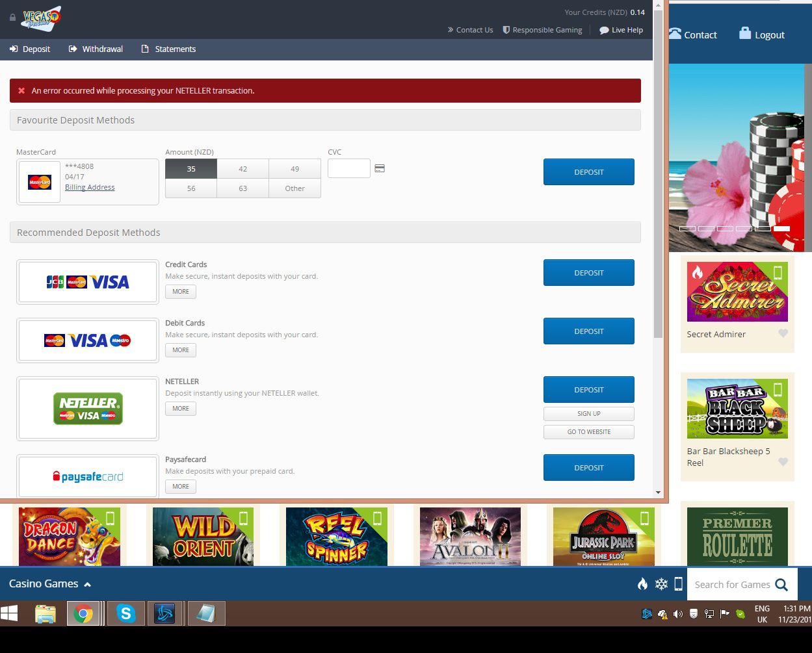Open the Windows Start button
812x653 pixels.
click(9, 613)
